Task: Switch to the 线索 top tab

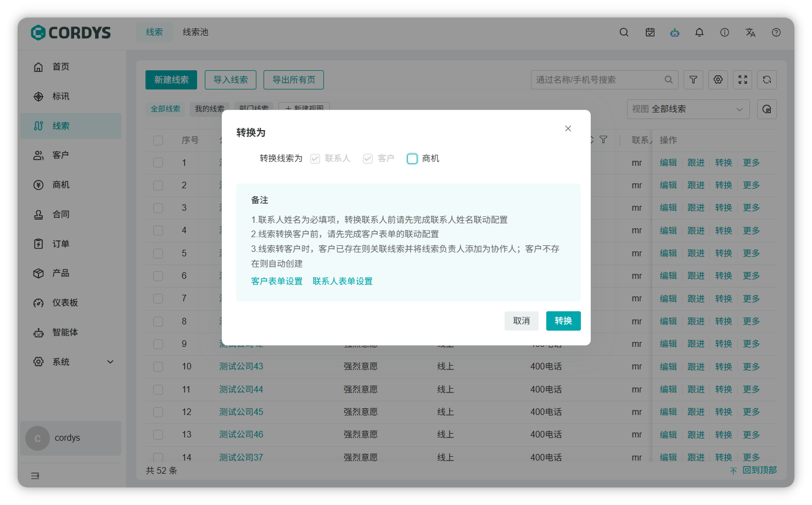Action: click(154, 32)
